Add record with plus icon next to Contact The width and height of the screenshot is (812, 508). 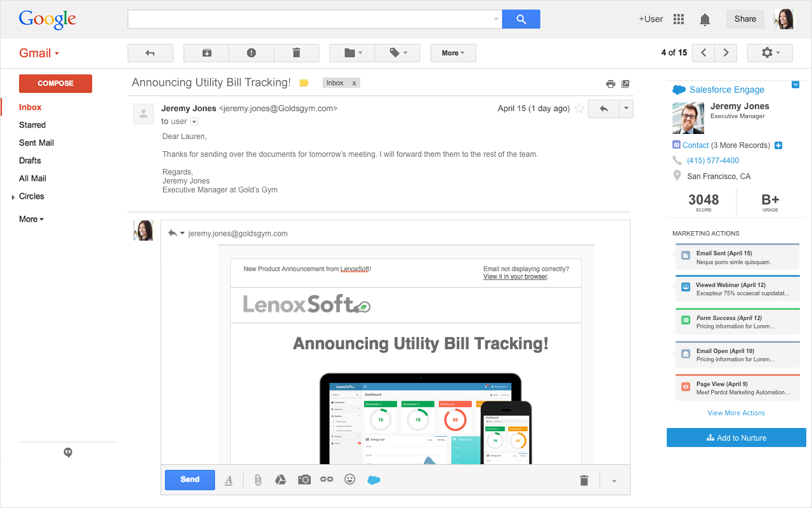coord(778,145)
